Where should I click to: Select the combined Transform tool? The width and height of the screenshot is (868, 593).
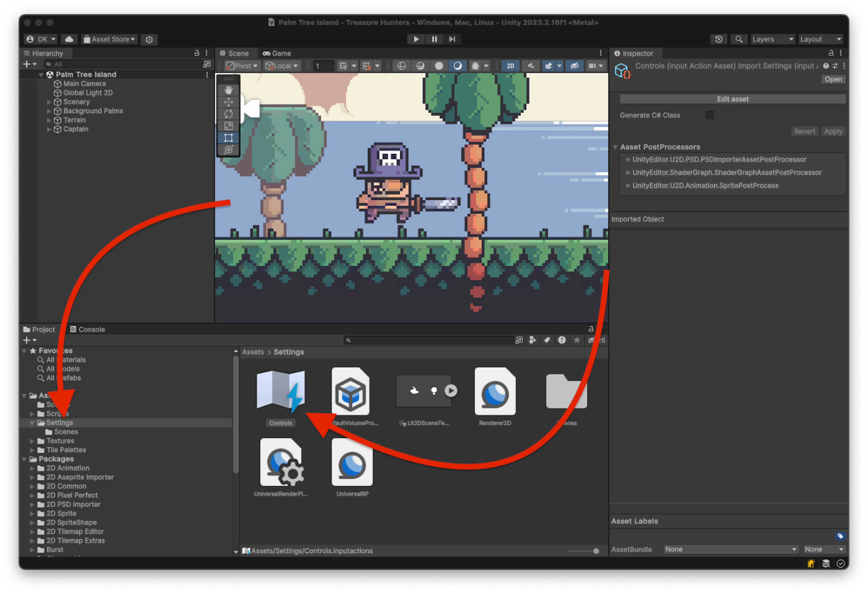(x=229, y=150)
